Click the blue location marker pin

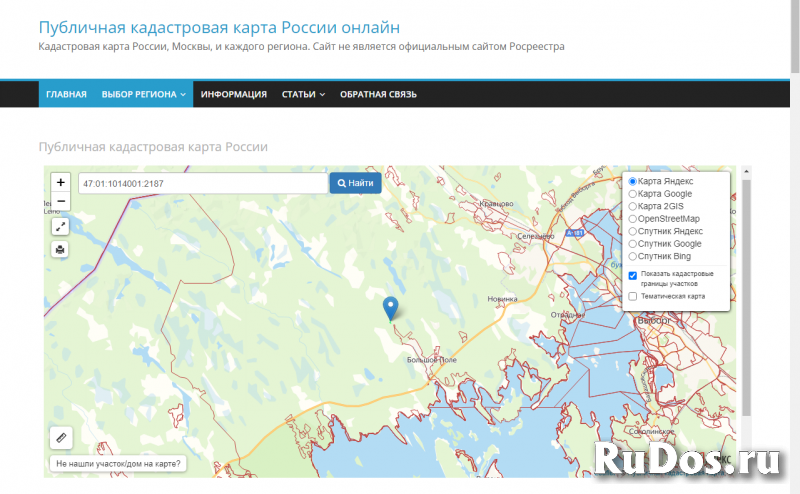tap(390, 308)
